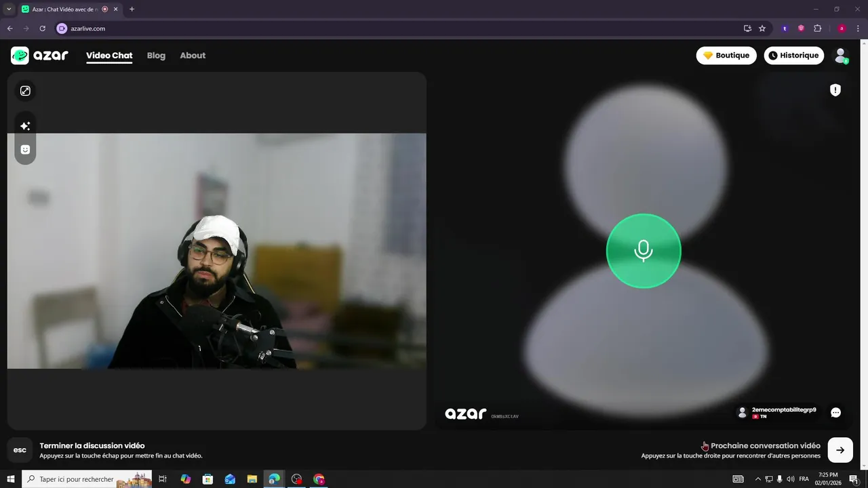The height and width of the screenshot is (488, 868).
Task: Open the account profile avatar
Action: (x=841, y=56)
